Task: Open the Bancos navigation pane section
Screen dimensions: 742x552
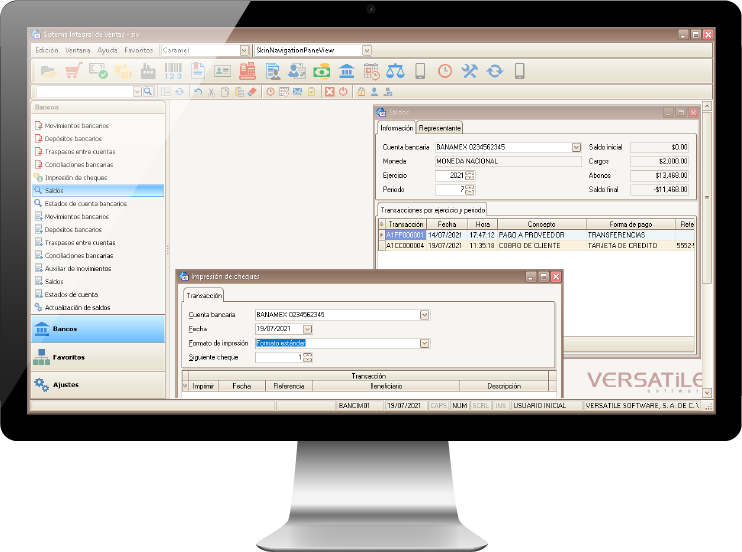Action: click(98, 329)
